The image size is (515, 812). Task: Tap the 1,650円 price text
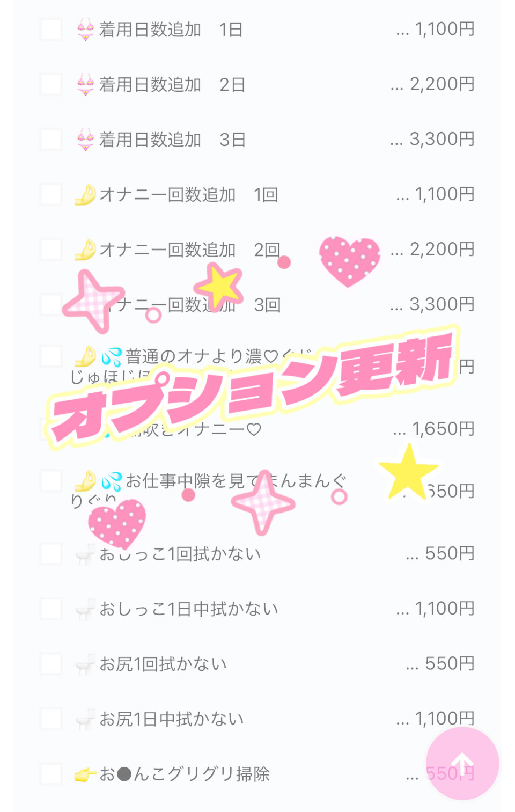point(443,429)
